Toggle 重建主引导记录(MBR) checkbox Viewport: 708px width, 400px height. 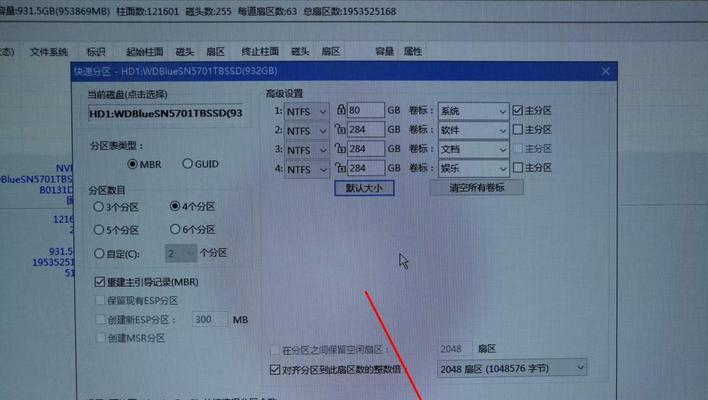146,282
